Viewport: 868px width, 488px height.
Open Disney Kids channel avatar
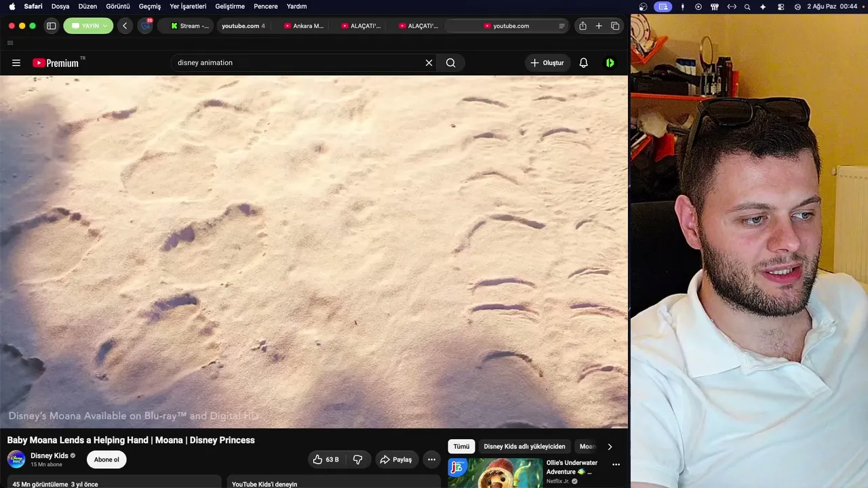(x=16, y=460)
